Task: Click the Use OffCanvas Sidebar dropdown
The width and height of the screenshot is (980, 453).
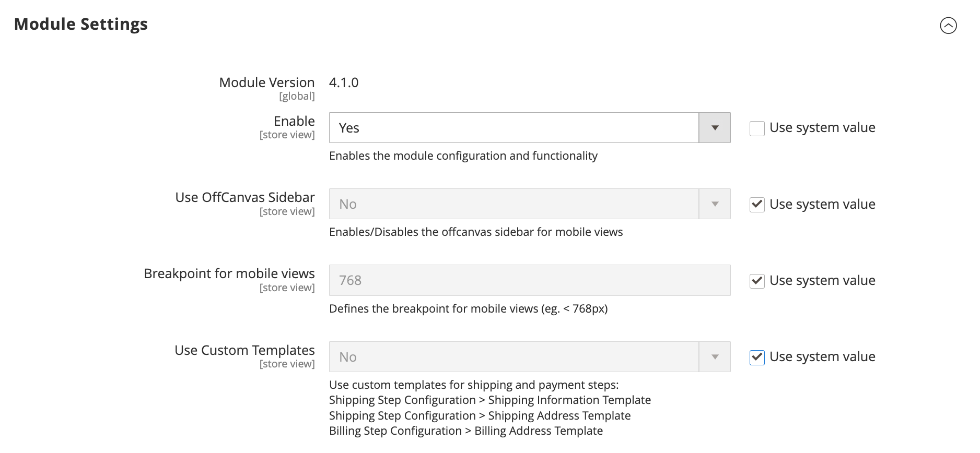Action: 530,204
